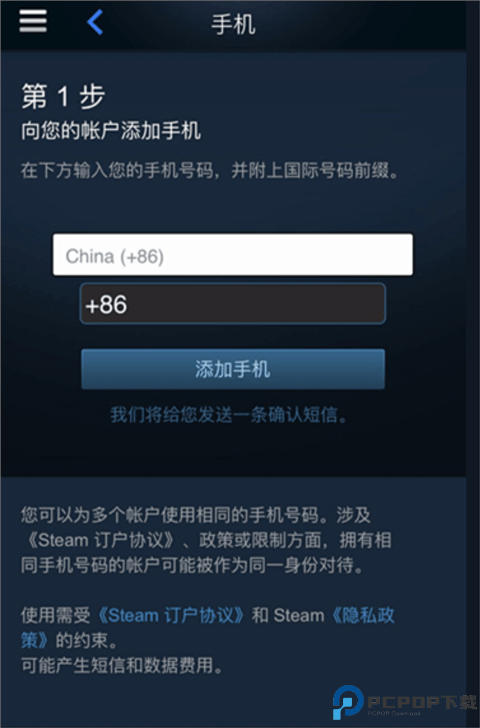Open the blue Steam 订户协议 link
The width and height of the screenshot is (480, 728).
(170, 616)
